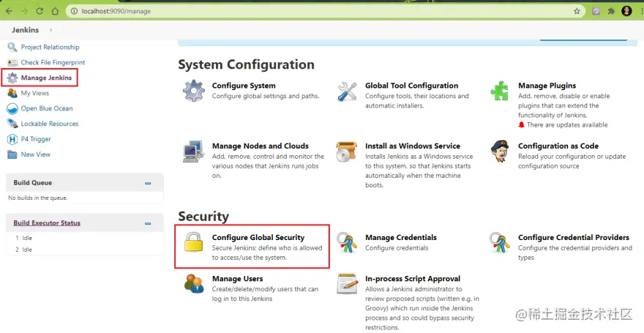Open the My Views link

(x=35, y=93)
